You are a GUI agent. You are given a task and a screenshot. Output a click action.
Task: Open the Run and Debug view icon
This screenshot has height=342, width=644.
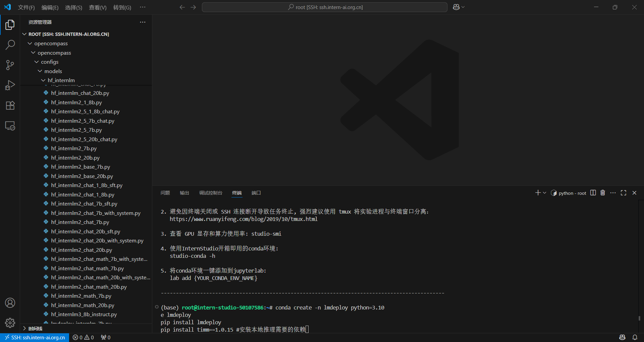(x=10, y=85)
